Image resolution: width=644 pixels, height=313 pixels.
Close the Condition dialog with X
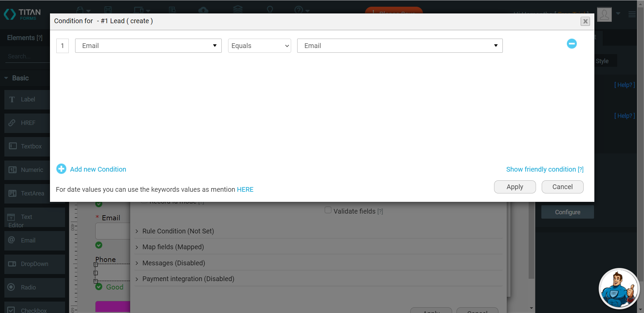pyautogui.click(x=585, y=21)
